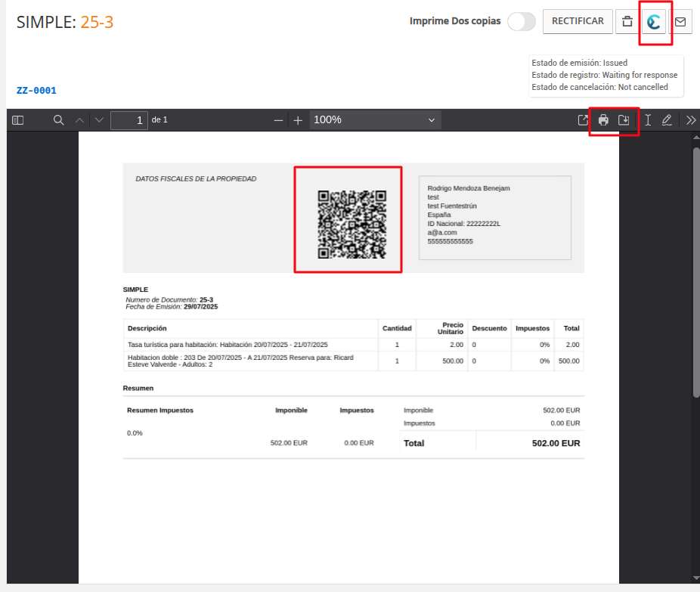
Task: Toggle the Imprime Dos copias switch
Action: click(522, 21)
